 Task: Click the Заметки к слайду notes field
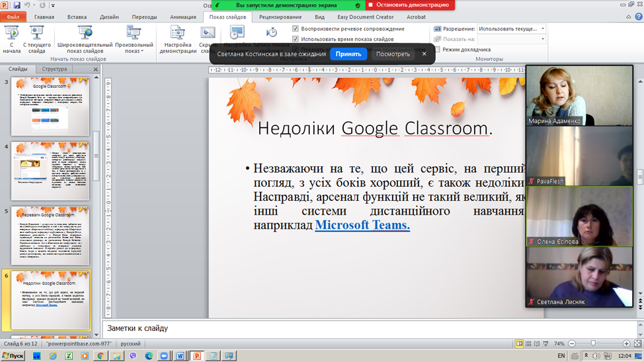click(370, 328)
